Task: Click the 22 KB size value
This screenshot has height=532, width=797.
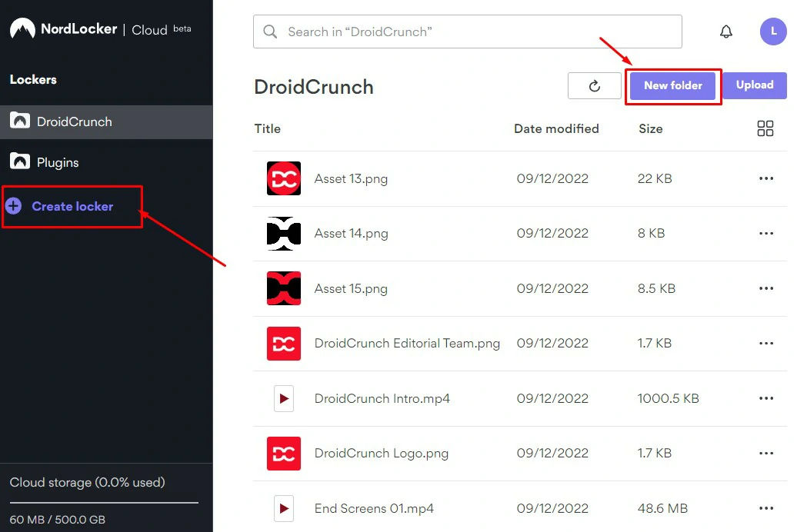Action: click(655, 178)
